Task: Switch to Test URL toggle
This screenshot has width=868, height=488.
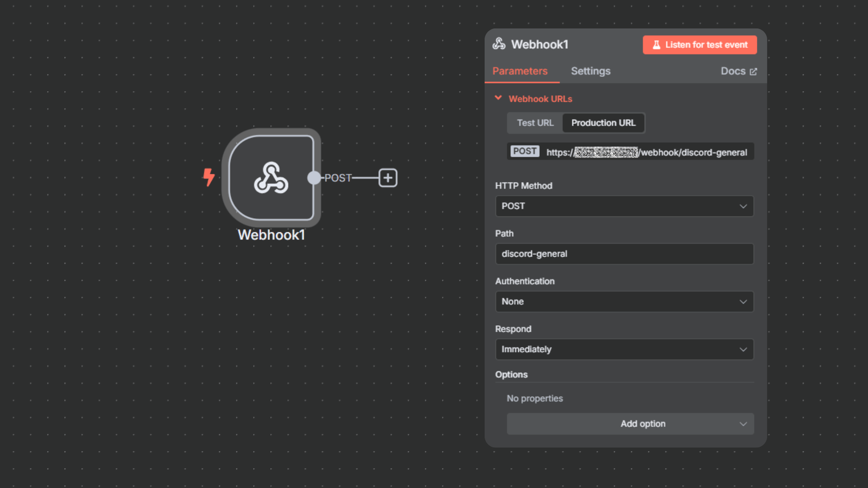Action: (535, 123)
